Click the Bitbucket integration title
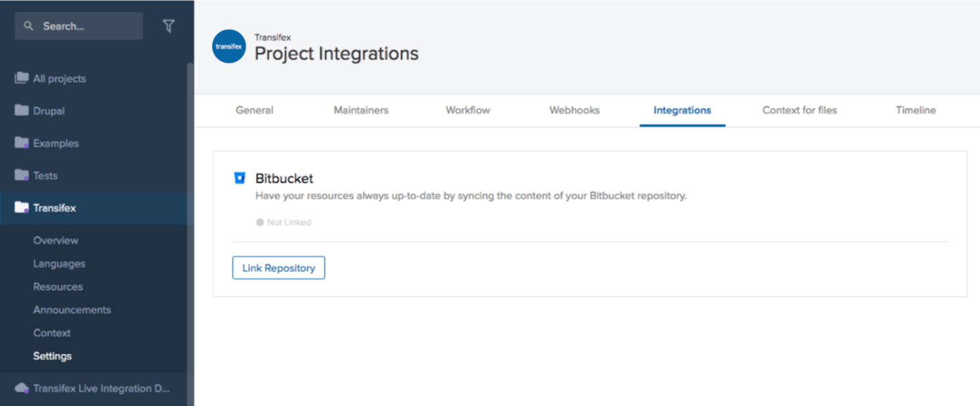This screenshot has height=406, width=980. coord(284,179)
